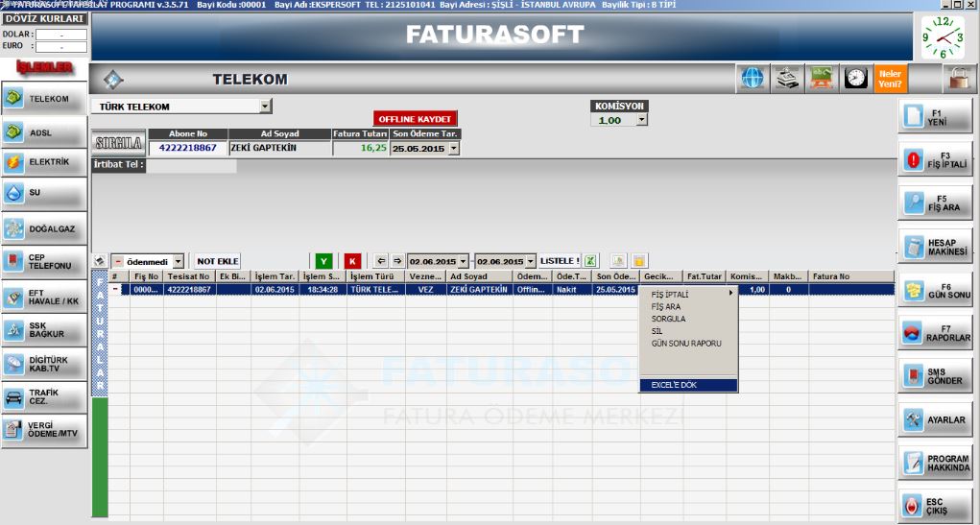Go to next date with right arrow
The height and width of the screenshot is (525, 980).
[x=397, y=261]
